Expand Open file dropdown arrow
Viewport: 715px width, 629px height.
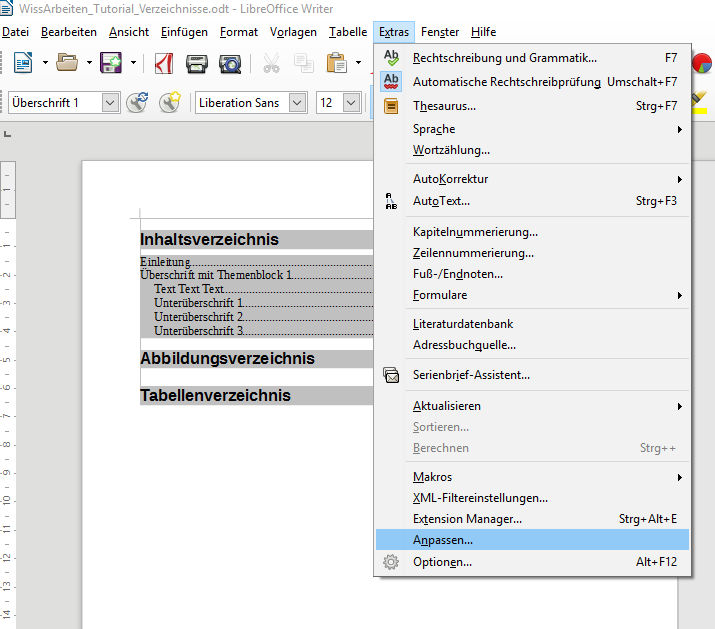click(x=89, y=62)
